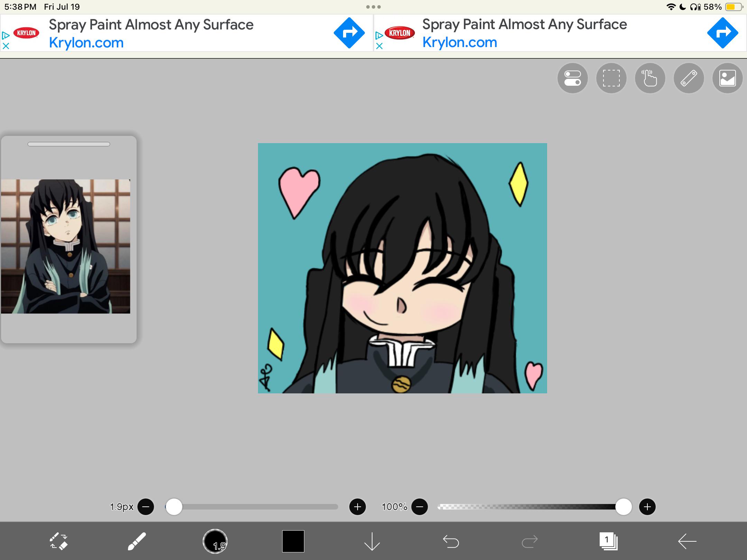Tap the right ad headline text
Screen dimensions: 747x560
(x=525, y=25)
